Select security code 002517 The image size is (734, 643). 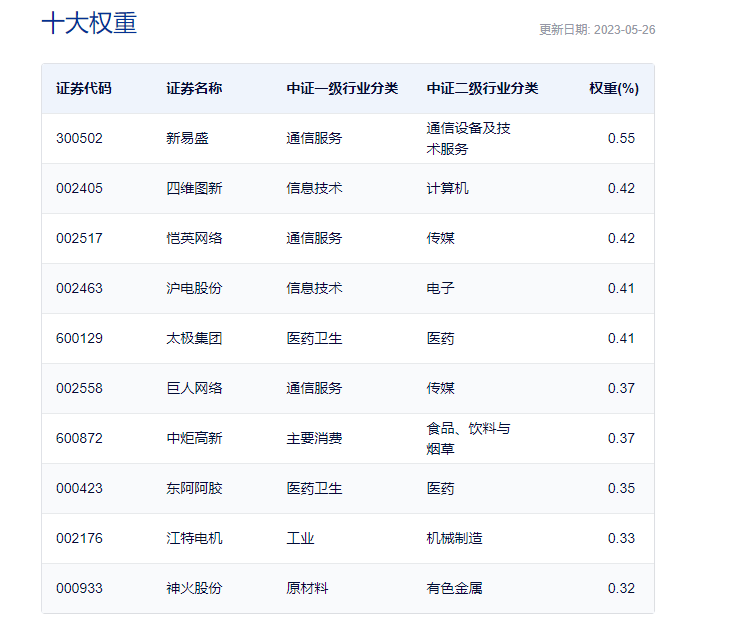tap(79, 239)
